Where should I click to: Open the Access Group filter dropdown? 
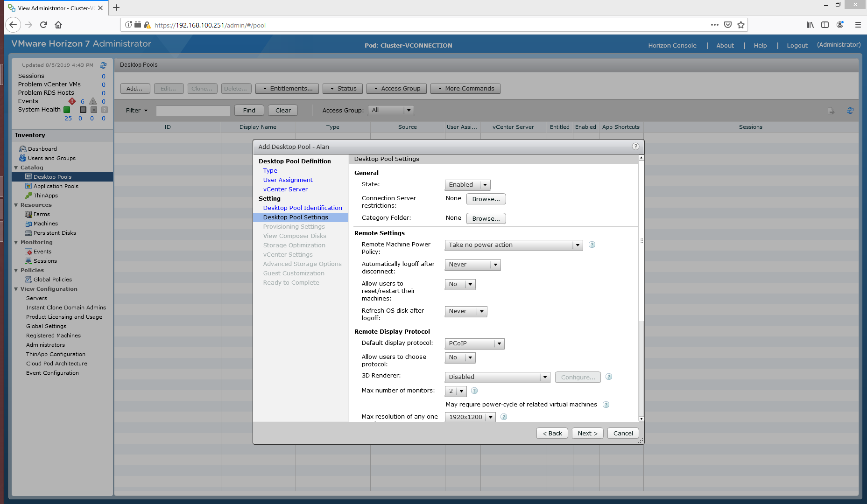pos(391,111)
